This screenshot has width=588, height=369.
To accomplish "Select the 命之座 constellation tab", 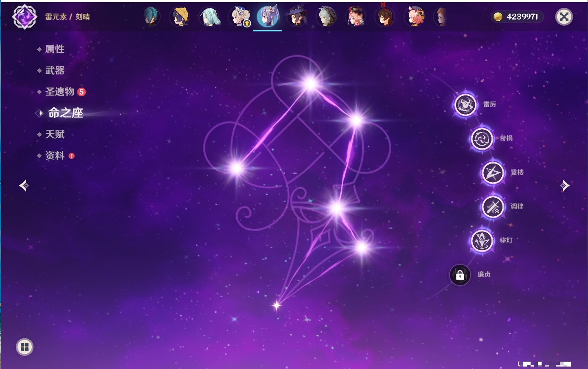I will click(65, 113).
